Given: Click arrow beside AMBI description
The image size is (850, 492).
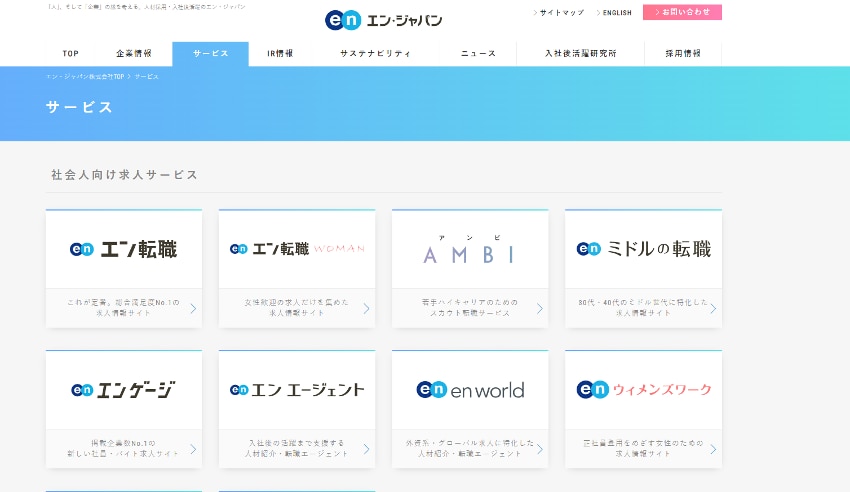Looking at the screenshot, I should [539, 308].
